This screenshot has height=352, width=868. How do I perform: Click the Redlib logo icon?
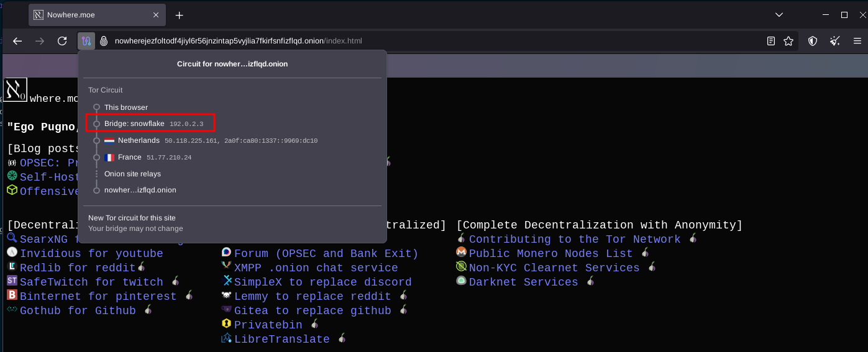[12, 267]
